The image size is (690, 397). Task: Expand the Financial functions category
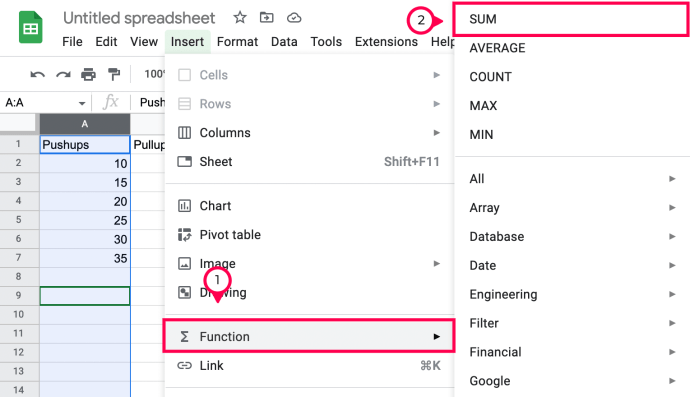click(572, 352)
